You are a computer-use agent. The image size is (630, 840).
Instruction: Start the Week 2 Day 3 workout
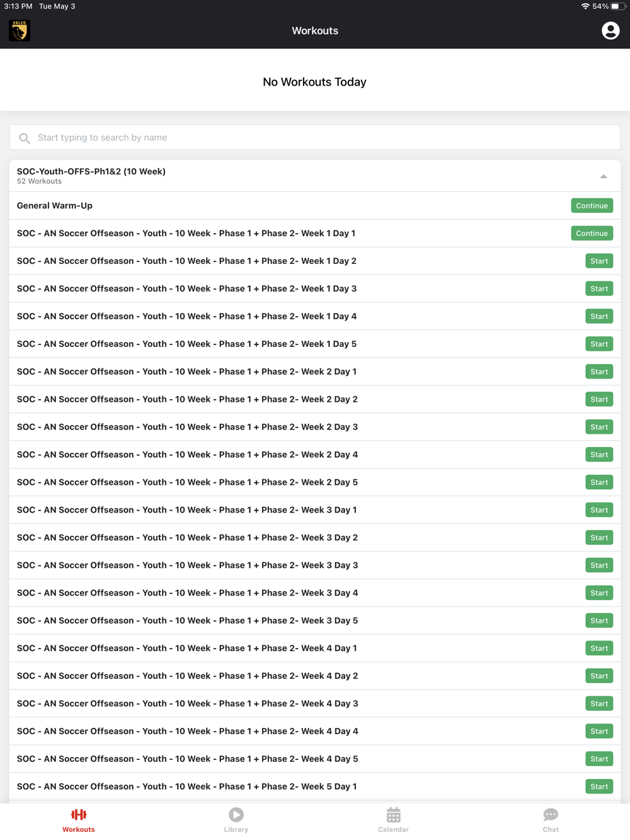point(599,427)
